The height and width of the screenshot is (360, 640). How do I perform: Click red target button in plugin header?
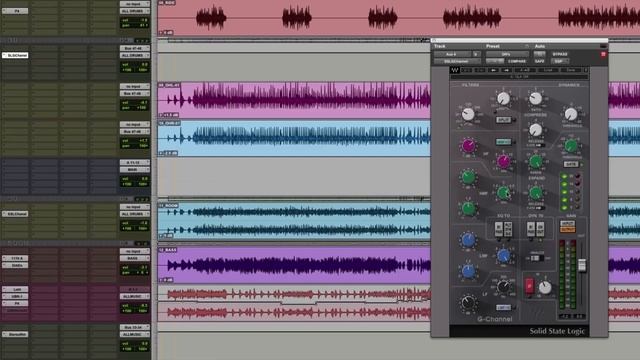click(603, 54)
